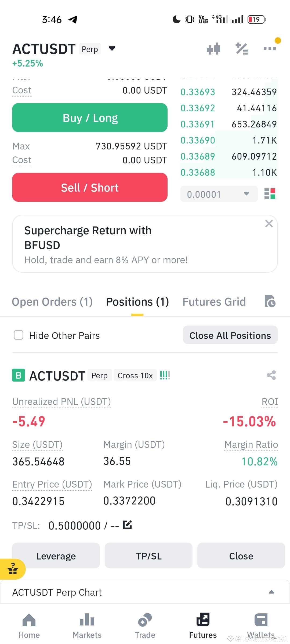Expand the ACTUSDT pair selector arrow

click(112, 49)
